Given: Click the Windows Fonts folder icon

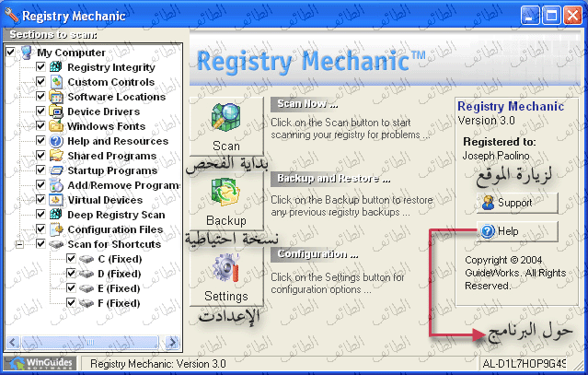Looking at the screenshot, I should tap(56, 125).
